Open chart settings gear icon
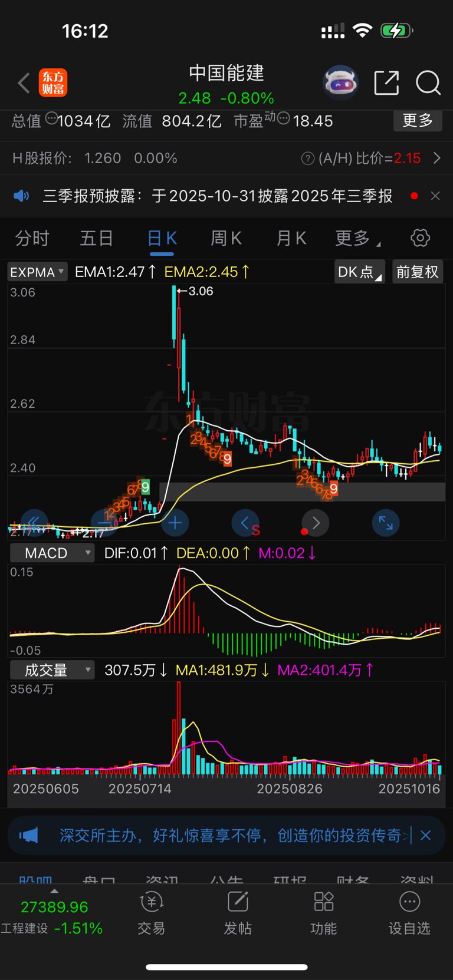The height and width of the screenshot is (980, 453). pyautogui.click(x=420, y=238)
